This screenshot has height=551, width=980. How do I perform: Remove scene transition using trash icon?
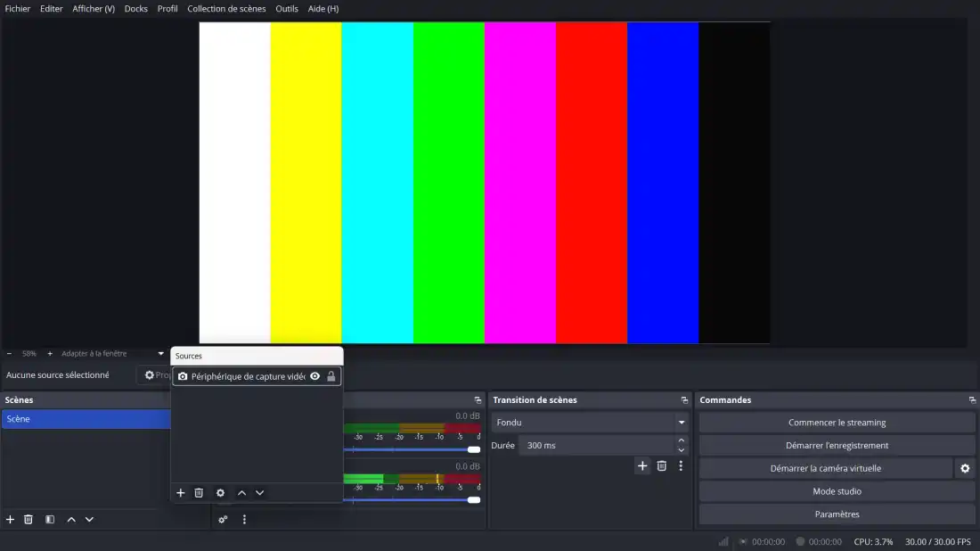(661, 465)
